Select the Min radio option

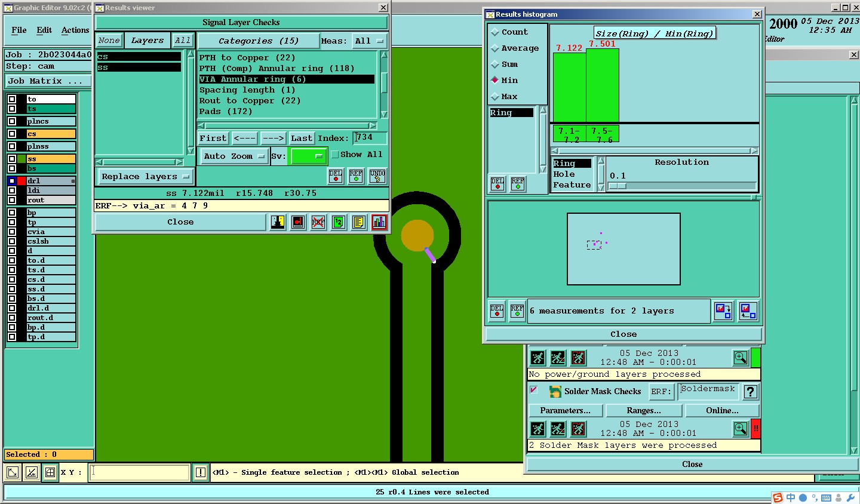tap(494, 81)
